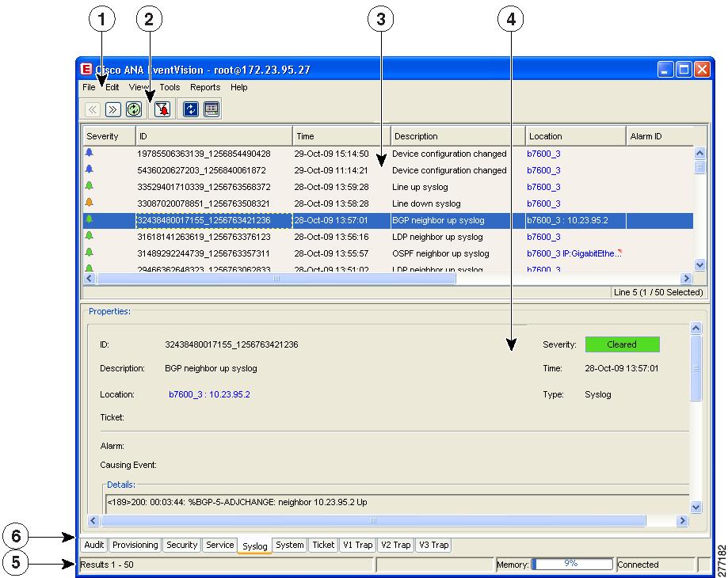Click the Results 1 - 50 status text
The image size is (728, 578).
107,565
